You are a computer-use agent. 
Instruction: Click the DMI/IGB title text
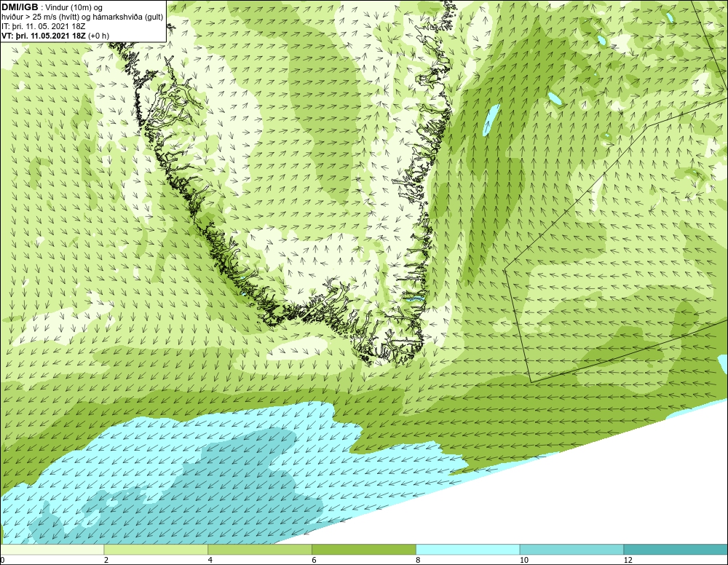(20, 7)
